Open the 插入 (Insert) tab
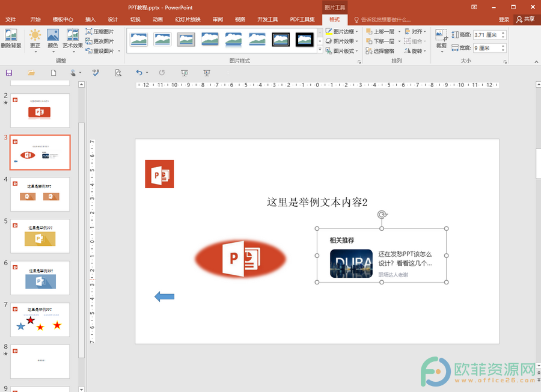This screenshot has height=392, width=541. tap(90, 19)
